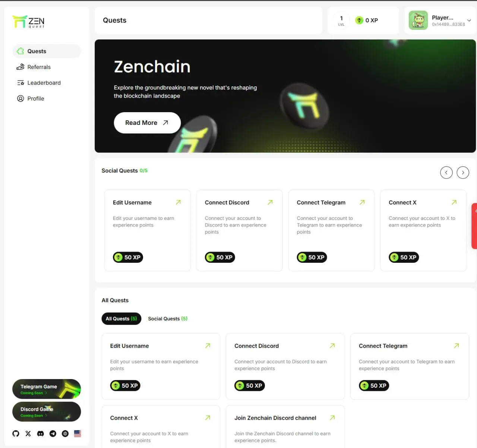Click the Player... username text in header

point(443,18)
